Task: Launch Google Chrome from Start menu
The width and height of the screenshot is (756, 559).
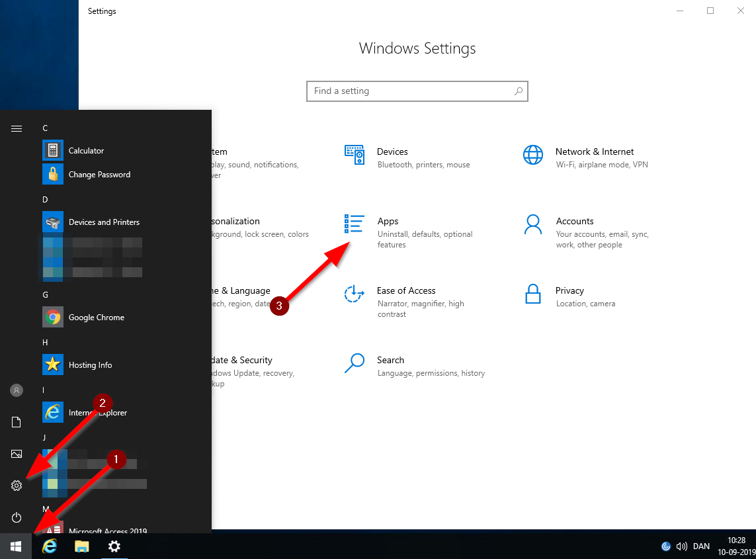Action: click(96, 318)
